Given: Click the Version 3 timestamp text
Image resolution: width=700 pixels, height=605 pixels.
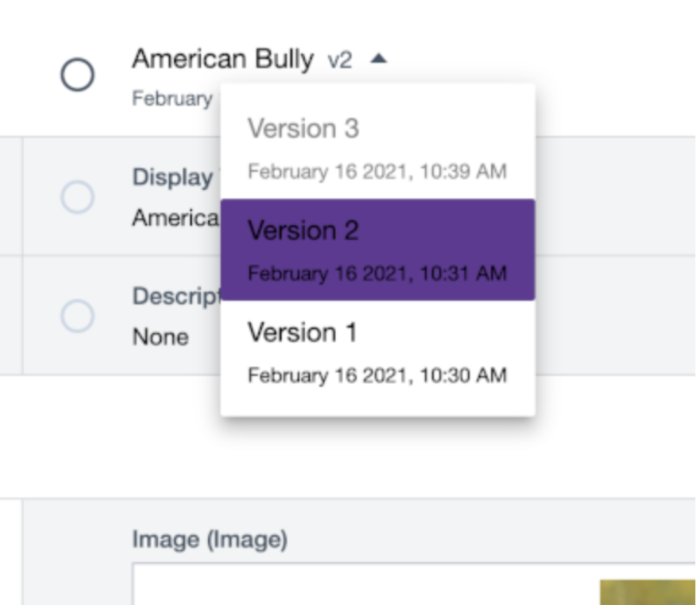Looking at the screenshot, I should 378,172.
